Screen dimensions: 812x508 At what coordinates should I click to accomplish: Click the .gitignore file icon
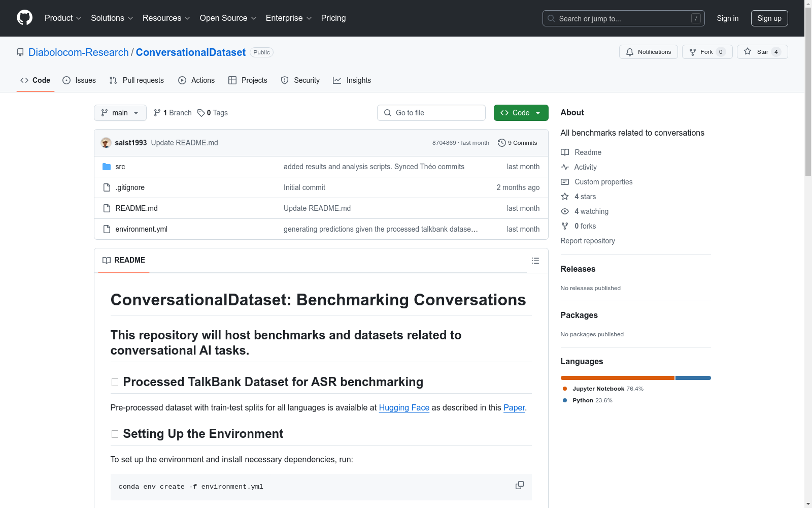[107, 187]
